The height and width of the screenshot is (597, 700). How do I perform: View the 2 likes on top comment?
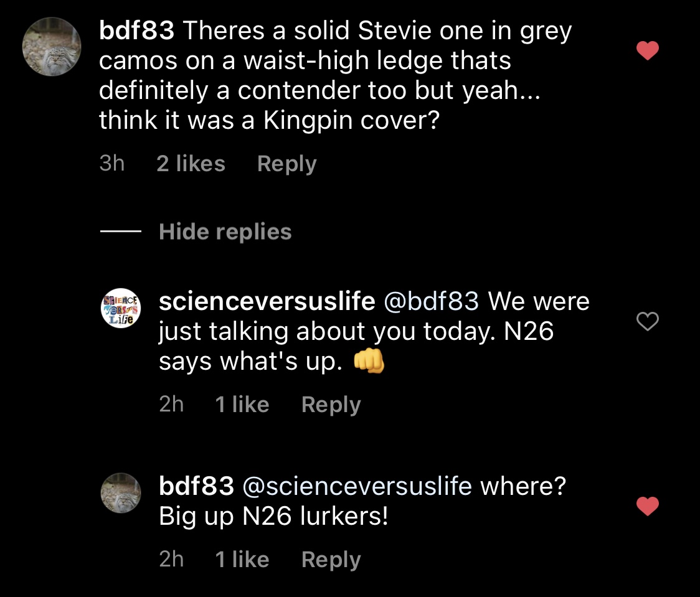click(x=191, y=164)
